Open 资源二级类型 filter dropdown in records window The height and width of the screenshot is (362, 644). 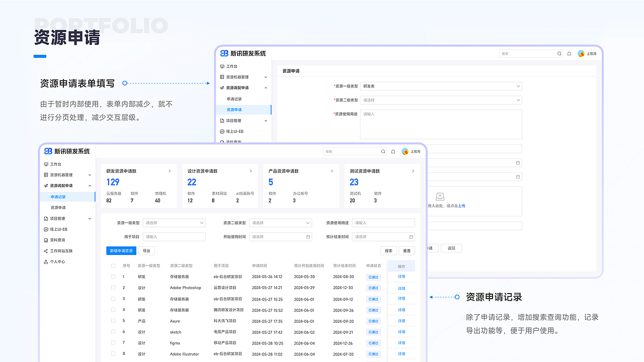pyautogui.click(x=280, y=223)
